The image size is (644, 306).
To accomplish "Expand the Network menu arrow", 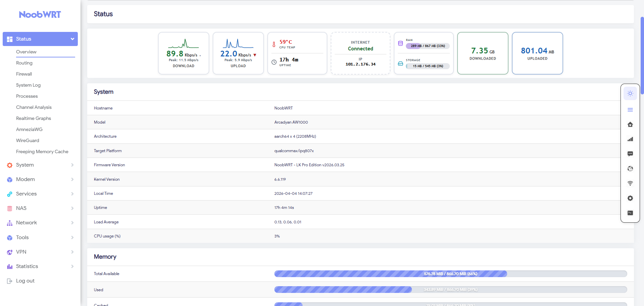I will [x=72, y=223].
